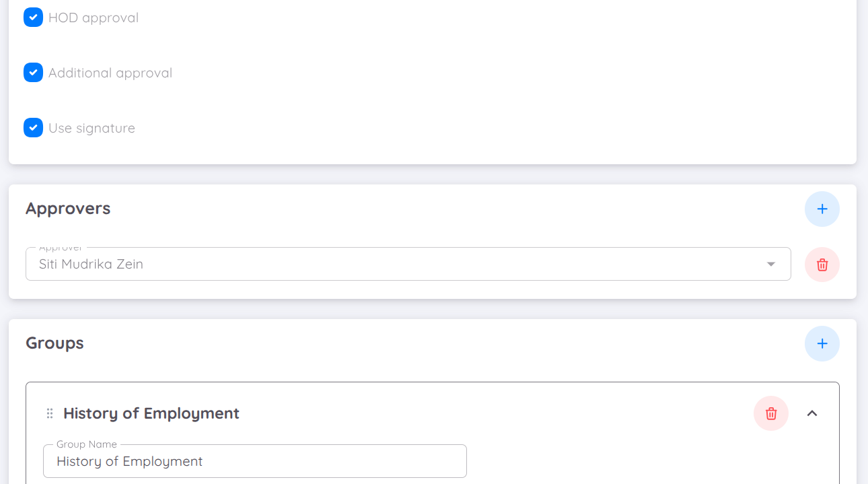Expand the Approver dropdown arrow
The width and height of the screenshot is (868, 484).
click(x=770, y=264)
